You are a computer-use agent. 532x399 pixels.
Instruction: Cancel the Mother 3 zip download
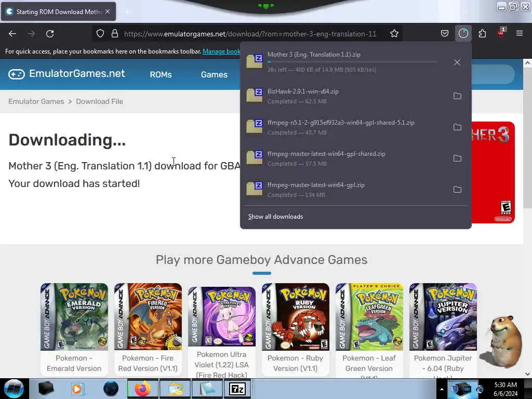click(x=457, y=62)
